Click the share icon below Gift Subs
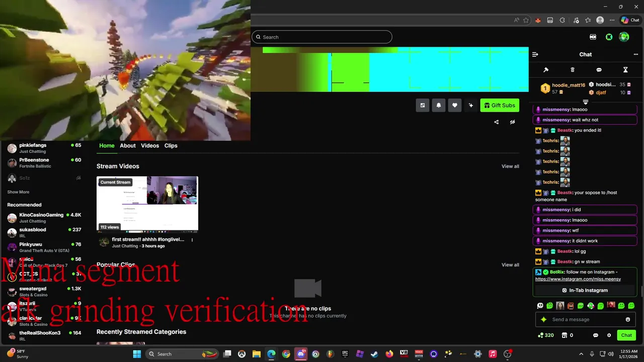Screen dimensions: 644x362 pos(497,122)
